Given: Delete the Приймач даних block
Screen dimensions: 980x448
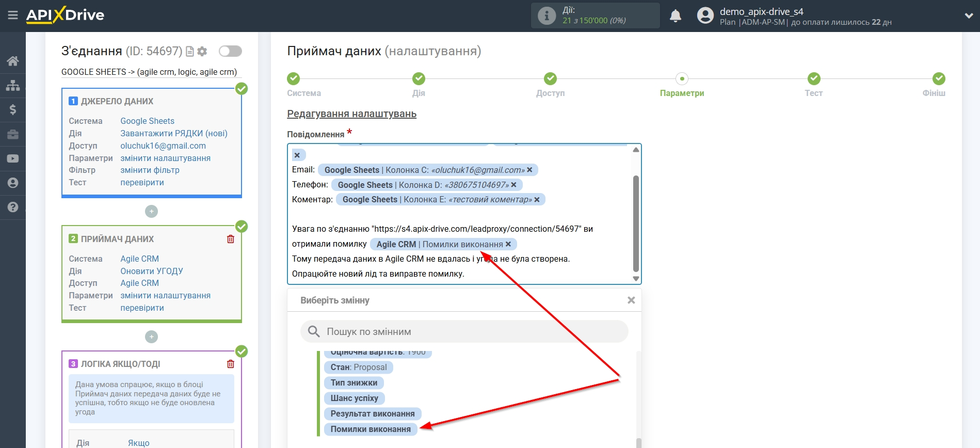Looking at the screenshot, I should coord(231,239).
